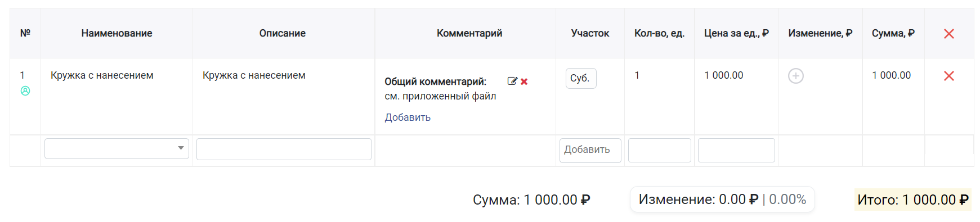The height and width of the screenshot is (222, 980).
Task: Click the Добавить link under the comment
Action: [x=408, y=117]
